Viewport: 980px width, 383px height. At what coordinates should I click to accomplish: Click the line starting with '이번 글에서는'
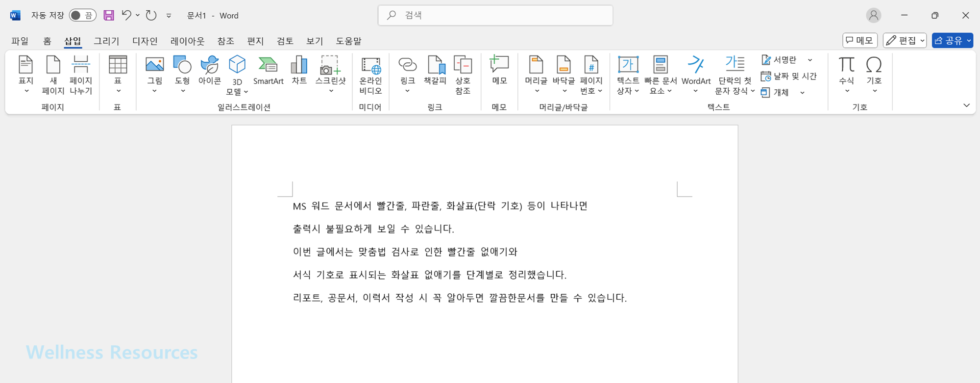coord(405,252)
